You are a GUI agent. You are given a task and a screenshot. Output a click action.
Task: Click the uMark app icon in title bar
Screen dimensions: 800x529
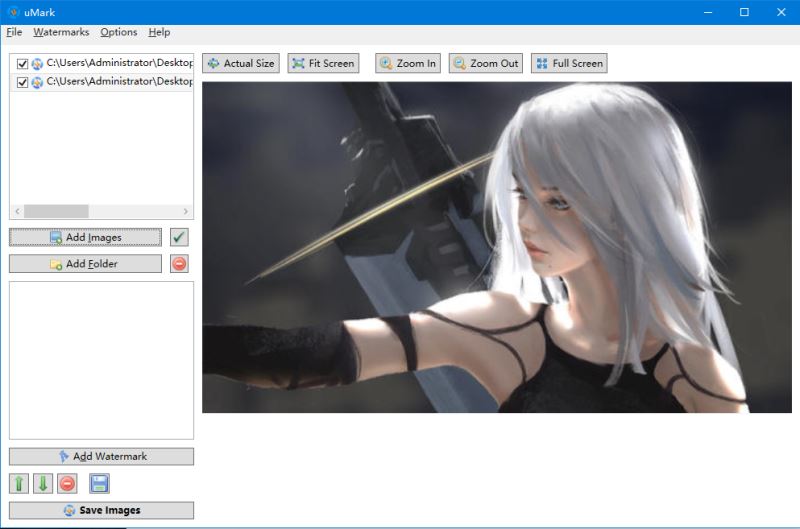point(13,12)
